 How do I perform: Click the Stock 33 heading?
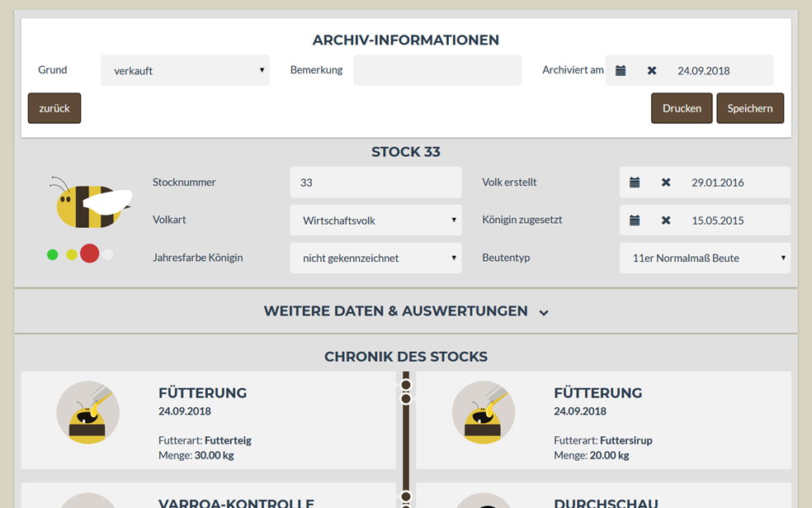tap(406, 152)
